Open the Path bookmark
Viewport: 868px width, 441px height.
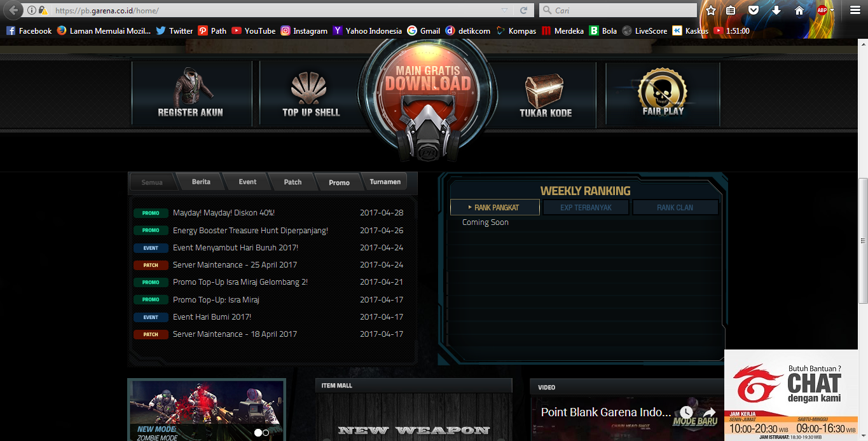pyautogui.click(x=212, y=31)
